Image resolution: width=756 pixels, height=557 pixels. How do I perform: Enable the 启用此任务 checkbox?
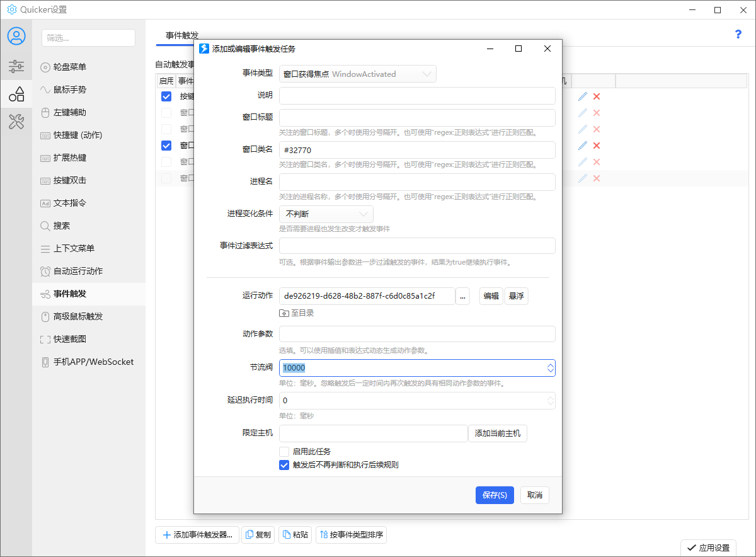pos(284,452)
